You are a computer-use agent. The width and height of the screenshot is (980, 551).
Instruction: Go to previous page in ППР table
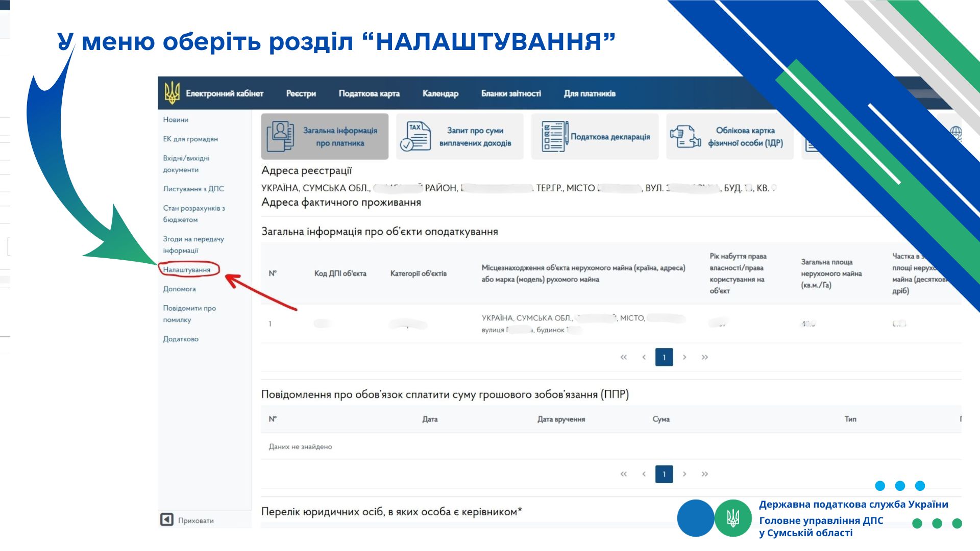pos(644,474)
